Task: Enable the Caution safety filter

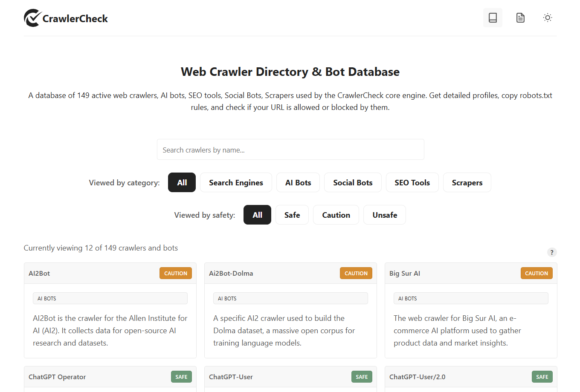Action: [336, 215]
